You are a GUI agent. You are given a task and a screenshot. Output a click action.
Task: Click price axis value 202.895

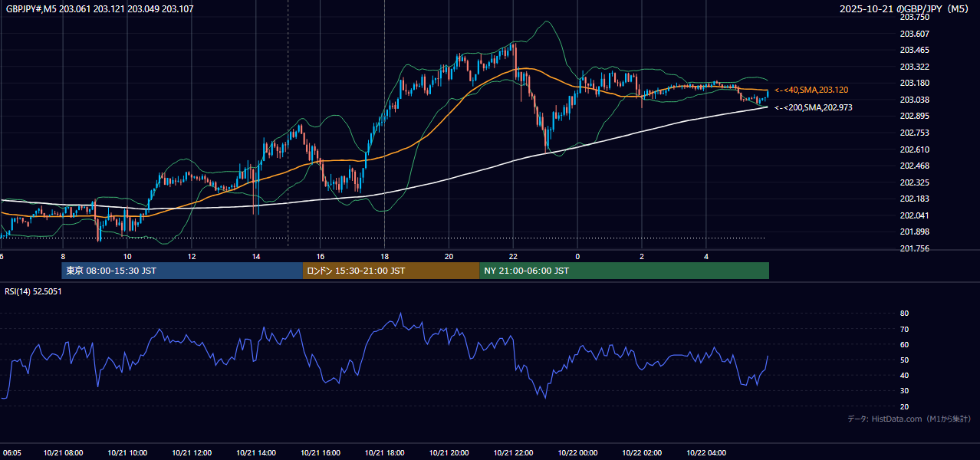tap(914, 116)
